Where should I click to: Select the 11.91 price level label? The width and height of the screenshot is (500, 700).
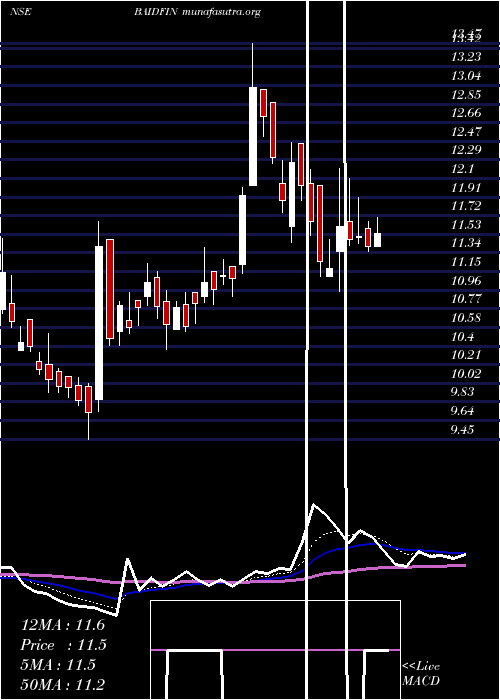pos(466,188)
